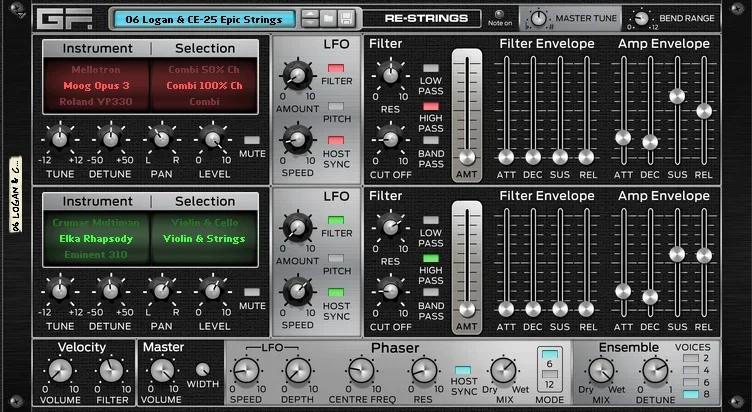Click the Note on indicator LED
This screenshot has height=412, width=752.
(500, 14)
